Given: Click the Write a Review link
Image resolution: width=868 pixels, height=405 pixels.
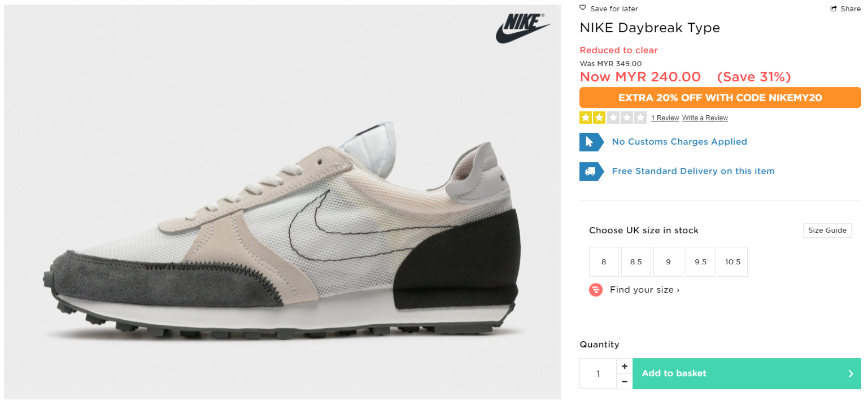Looking at the screenshot, I should point(705,118).
